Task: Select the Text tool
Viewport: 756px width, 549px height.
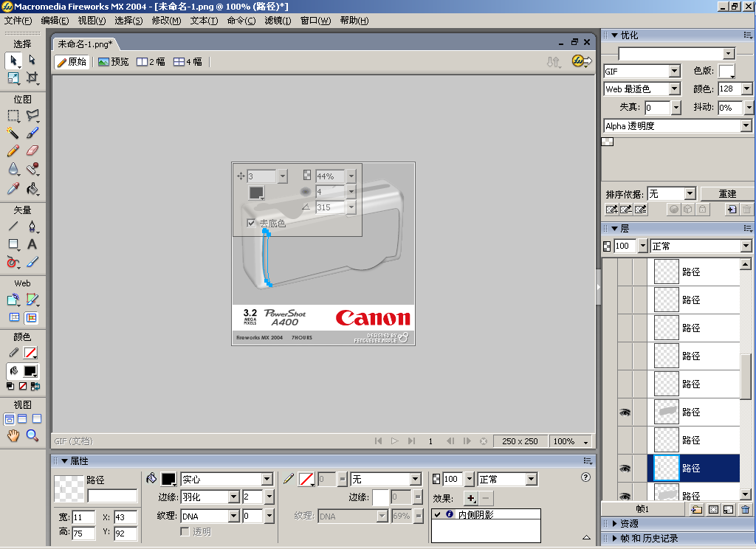Action: [32, 244]
